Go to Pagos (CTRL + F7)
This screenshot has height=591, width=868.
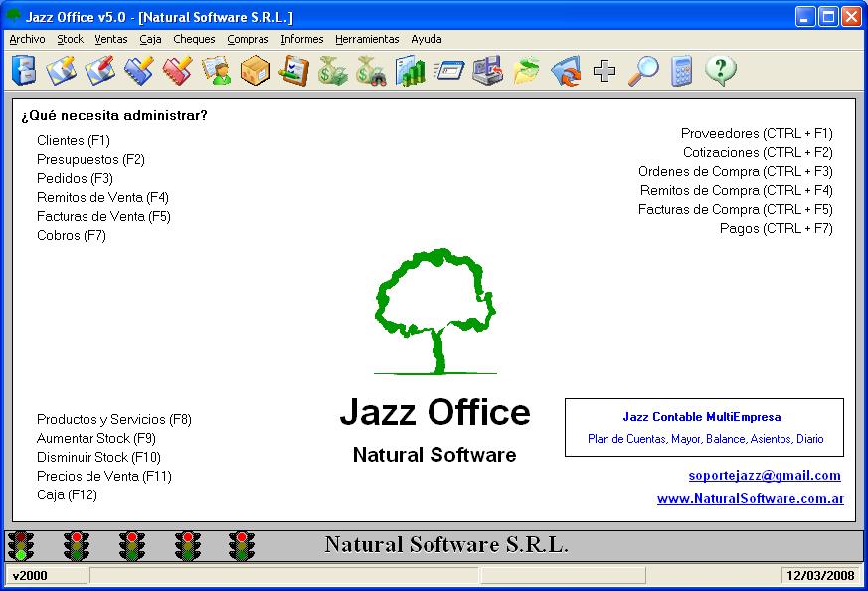point(777,228)
